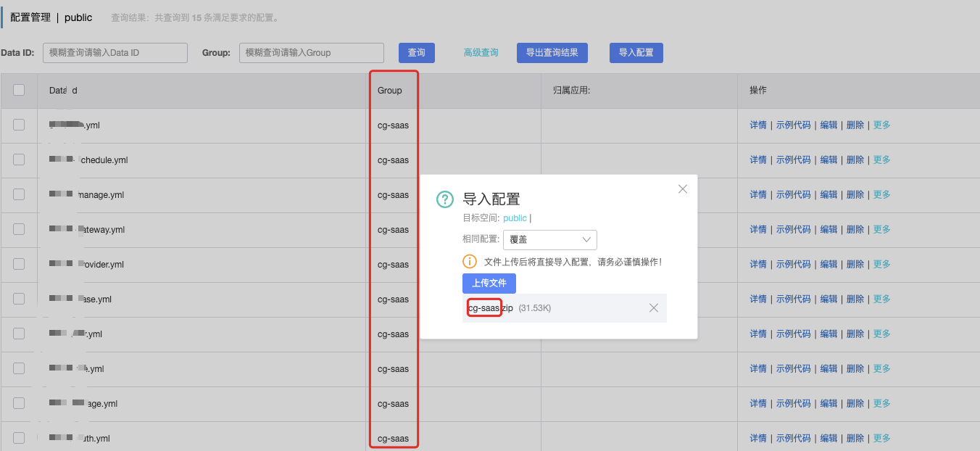Screen dimensions: 980x451
Task: Click the 导入配置 import button
Action: coord(636,53)
